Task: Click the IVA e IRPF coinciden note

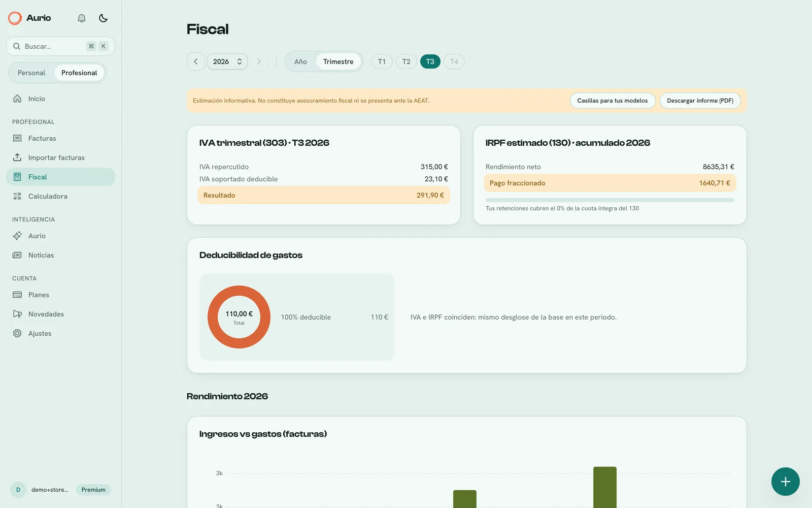Action: [514, 317]
